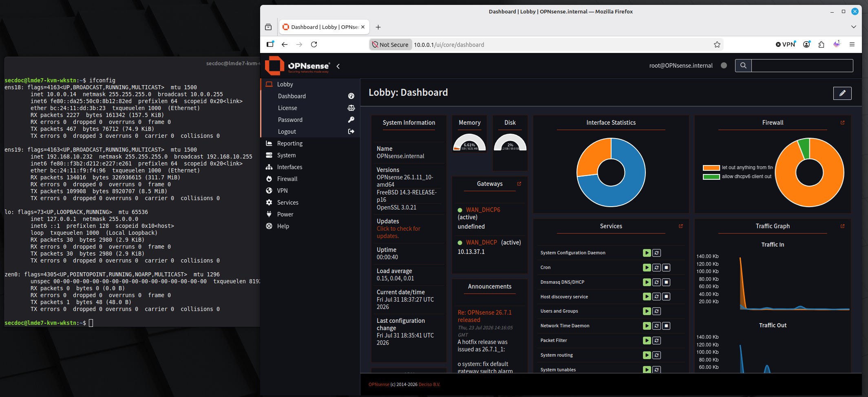Image resolution: width=868 pixels, height=397 pixels.
Task: Collapse the sidebar with the chevron toggle
Action: [x=338, y=66]
